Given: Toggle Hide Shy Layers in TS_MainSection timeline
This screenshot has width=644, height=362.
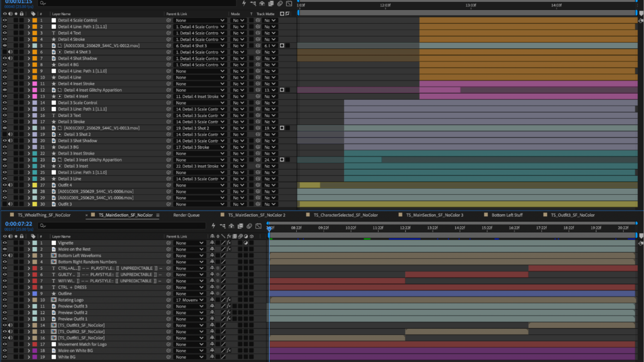Looking at the screenshot, I should pyautogui.click(x=231, y=226).
